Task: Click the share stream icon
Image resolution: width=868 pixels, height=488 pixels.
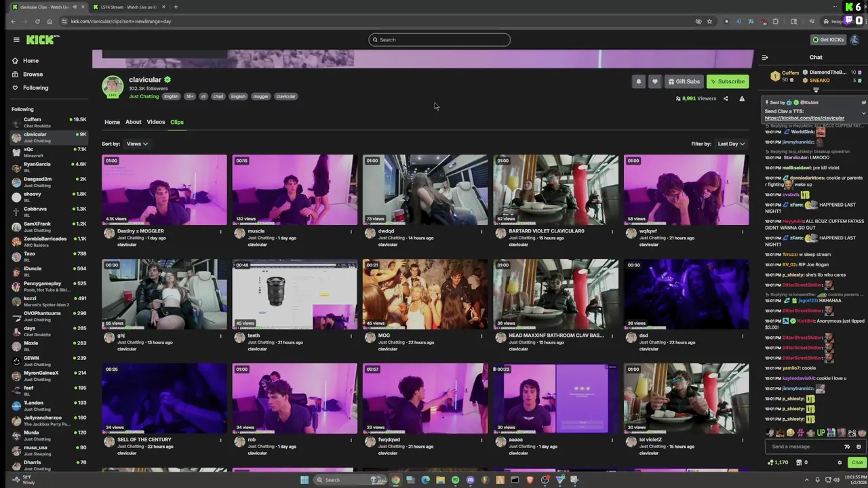Action: click(726, 99)
